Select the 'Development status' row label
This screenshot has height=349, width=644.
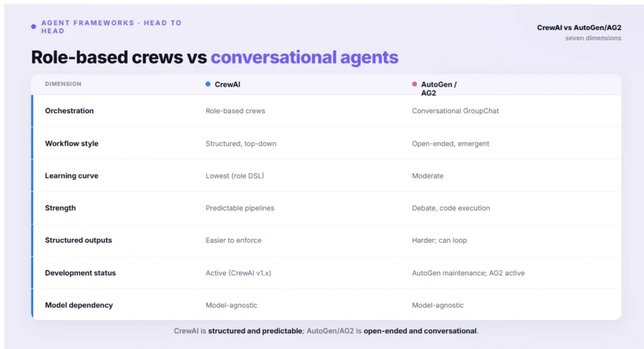[x=80, y=273]
